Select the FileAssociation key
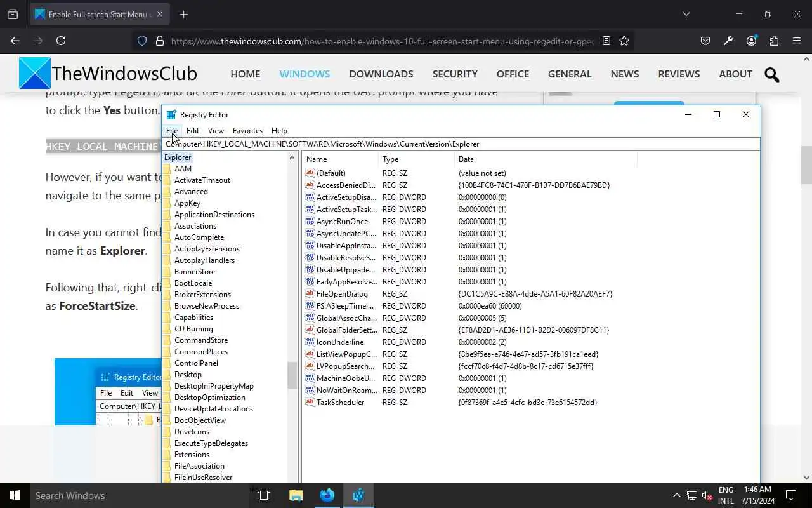This screenshot has width=812, height=508. point(199,466)
